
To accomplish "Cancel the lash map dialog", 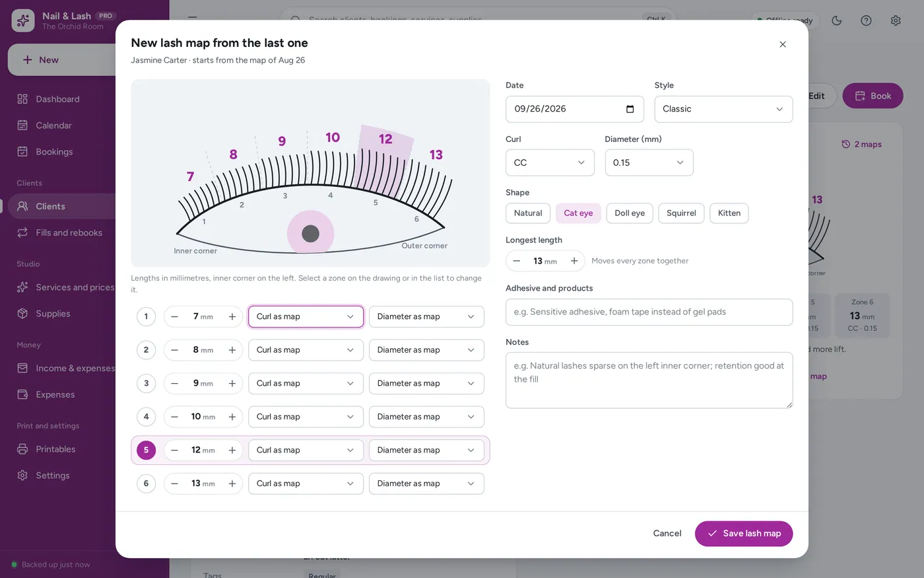I will tap(667, 534).
